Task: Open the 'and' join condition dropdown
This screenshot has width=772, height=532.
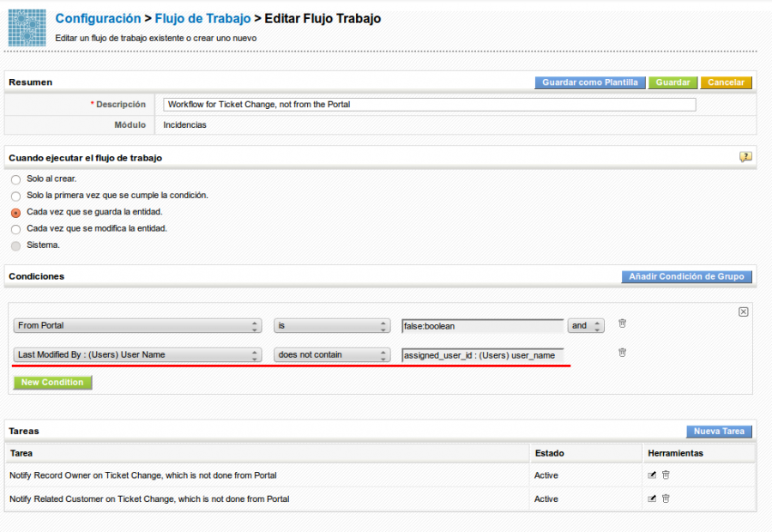Action: pos(586,326)
